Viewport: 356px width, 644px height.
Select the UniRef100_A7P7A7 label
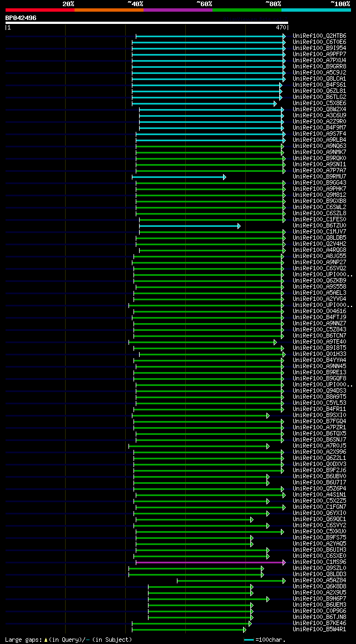coord(319,171)
